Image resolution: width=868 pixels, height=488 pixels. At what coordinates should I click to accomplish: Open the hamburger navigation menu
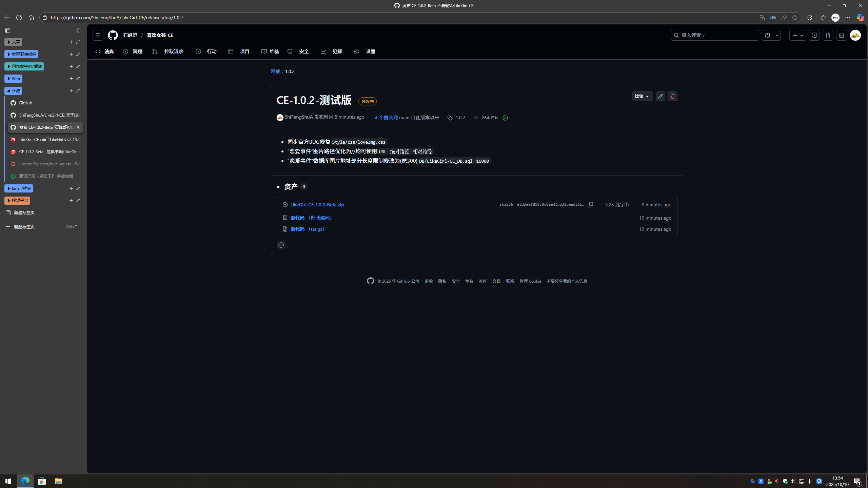point(98,35)
